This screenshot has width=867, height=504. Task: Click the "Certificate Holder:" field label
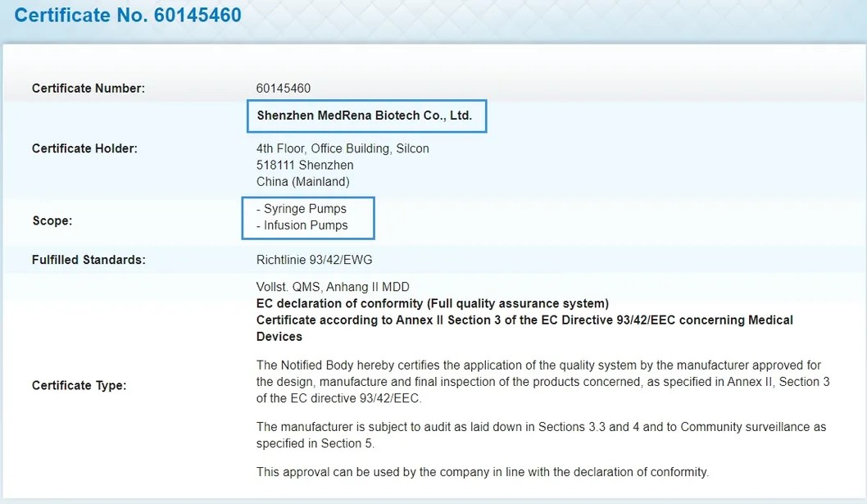[84, 149]
